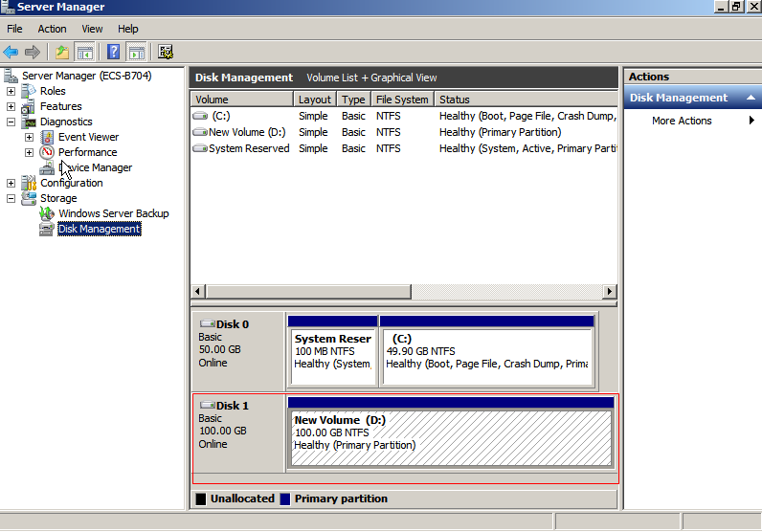Collapse the Disk Management actions section
This screenshot has width=762, height=532.
pyautogui.click(x=751, y=98)
